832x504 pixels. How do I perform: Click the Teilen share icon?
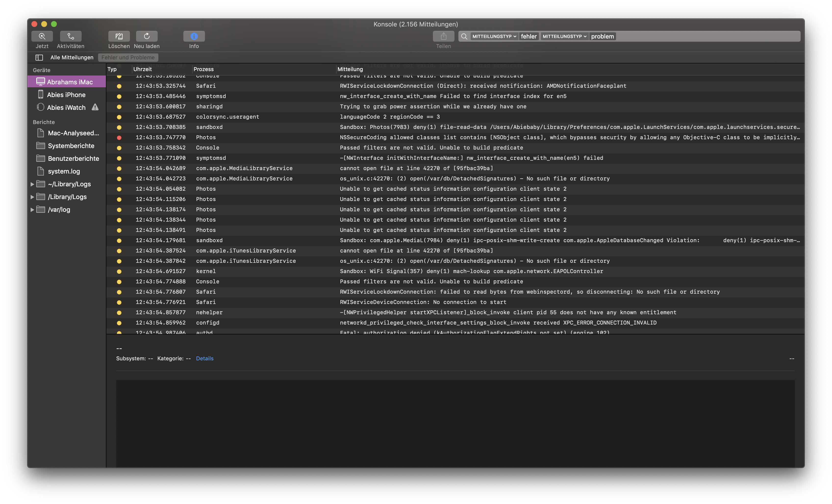click(443, 36)
